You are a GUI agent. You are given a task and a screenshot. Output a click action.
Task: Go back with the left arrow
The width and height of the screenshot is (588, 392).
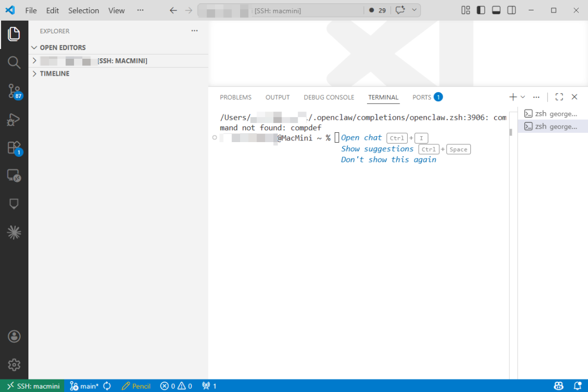[173, 10]
